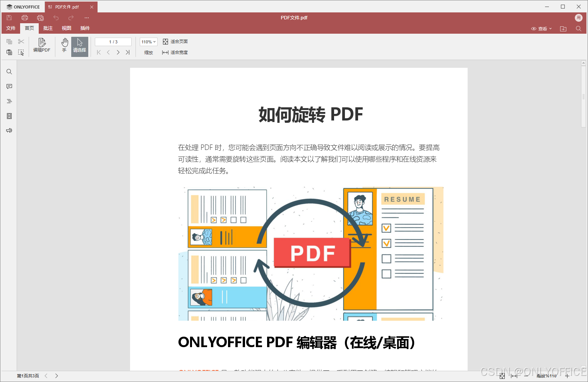Activate the 请选择 select tool
This screenshot has width=588, height=382.
(x=80, y=46)
